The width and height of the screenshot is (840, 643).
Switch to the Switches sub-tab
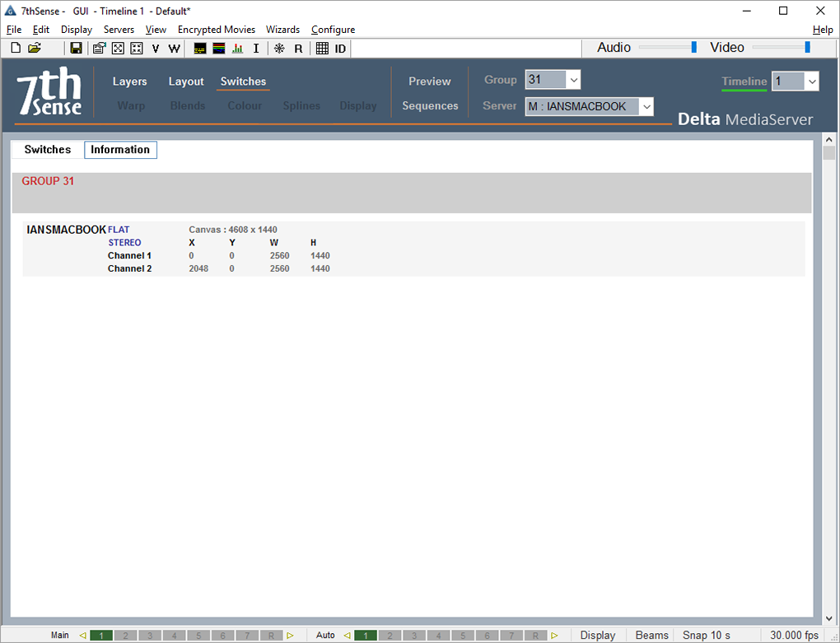click(48, 150)
